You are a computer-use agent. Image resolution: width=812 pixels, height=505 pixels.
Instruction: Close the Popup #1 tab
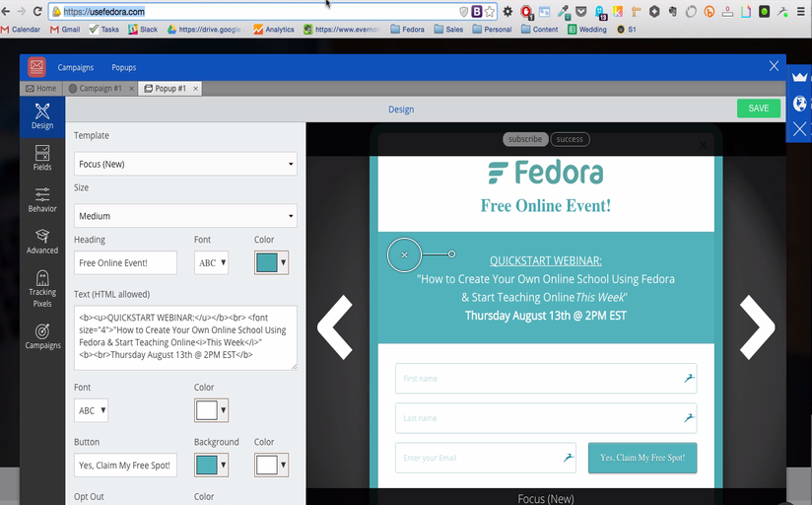[x=195, y=89]
